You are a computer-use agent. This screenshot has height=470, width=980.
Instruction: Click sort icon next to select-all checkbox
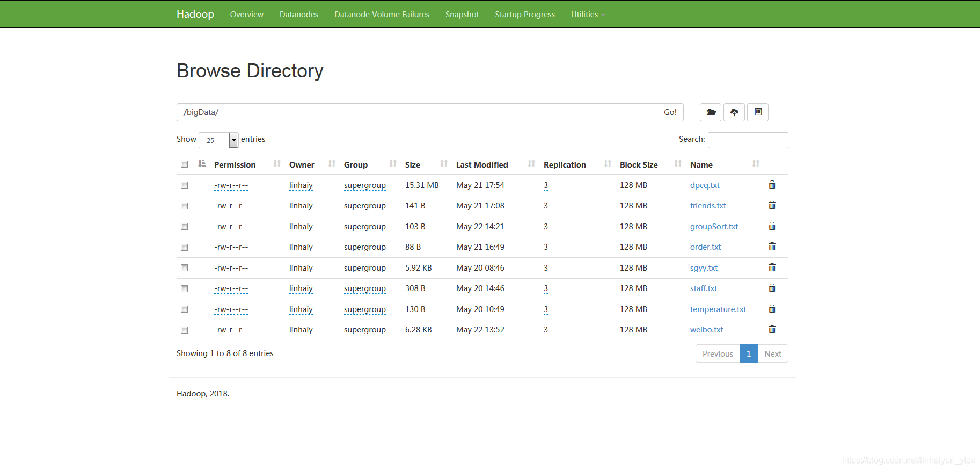(202, 163)
